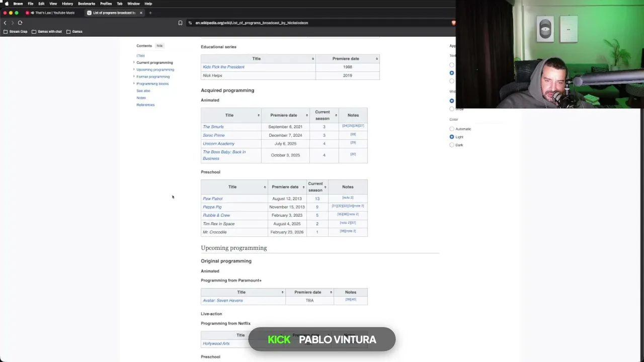Sort acquired Preschool table by Title
Image resolution: width=644 pixels, height=362 pixels.
pyautogui.click(x=265, y=187)
